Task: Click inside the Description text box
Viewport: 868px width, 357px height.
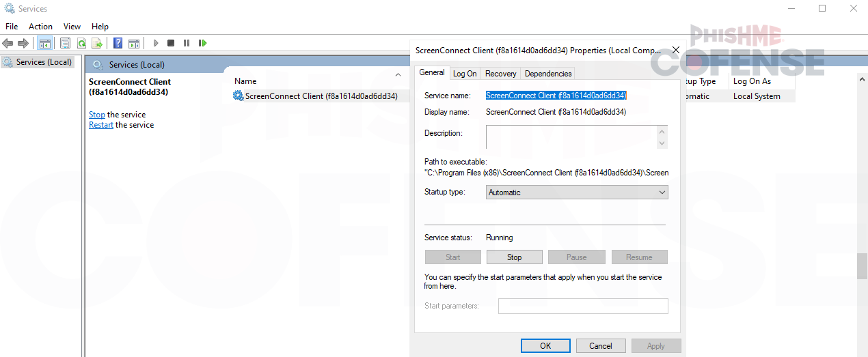Action: tap(571, 137)
